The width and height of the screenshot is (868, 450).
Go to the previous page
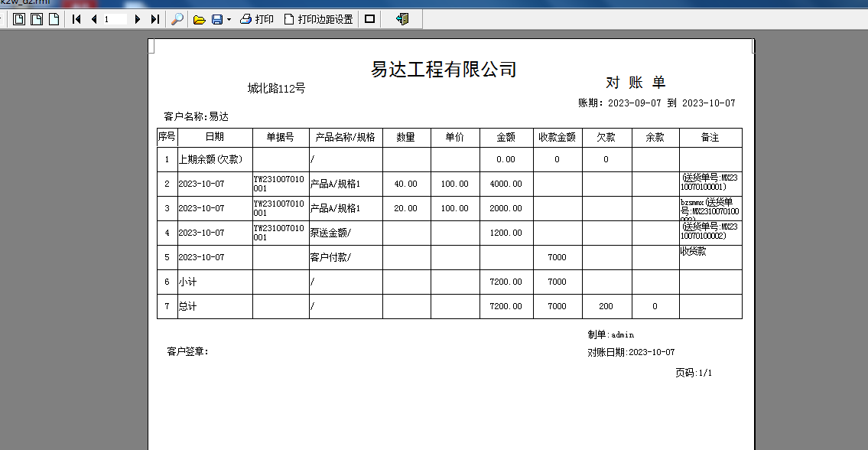pyautogui.click(x=93, y=19)
